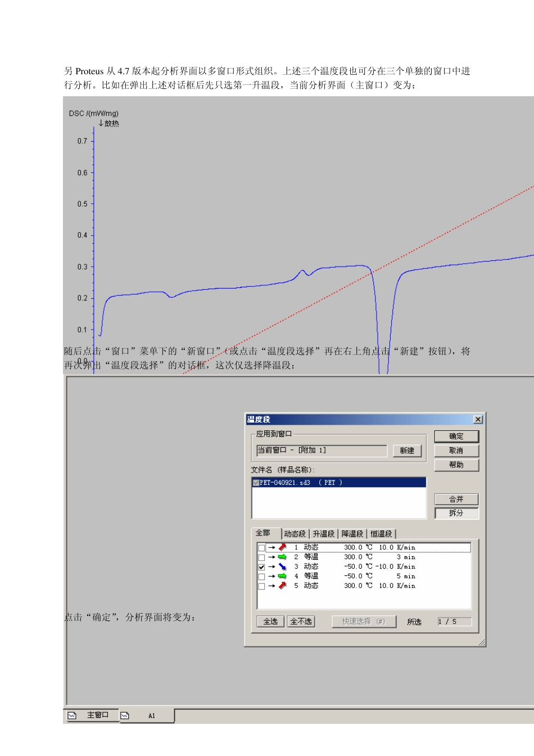Switch to the 升温段 tab
This screenshot has width=534, height=756.
(324, 534)
